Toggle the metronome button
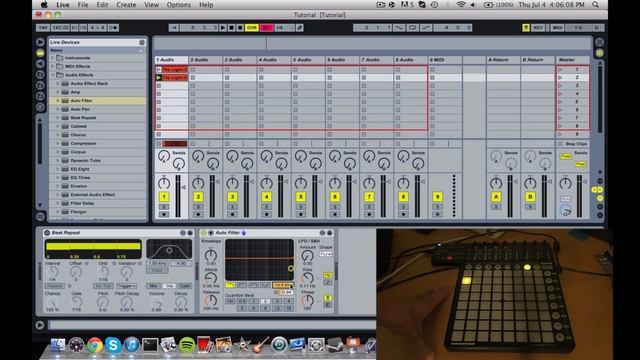Screen dimensions: 640x360 (x=113, y=28)
